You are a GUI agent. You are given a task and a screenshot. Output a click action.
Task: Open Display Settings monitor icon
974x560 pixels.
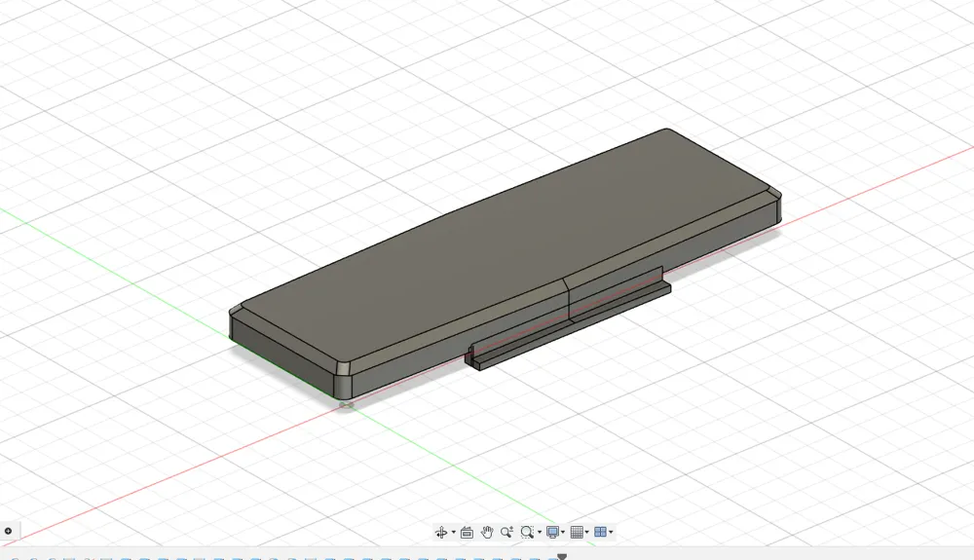click(552, 532)
